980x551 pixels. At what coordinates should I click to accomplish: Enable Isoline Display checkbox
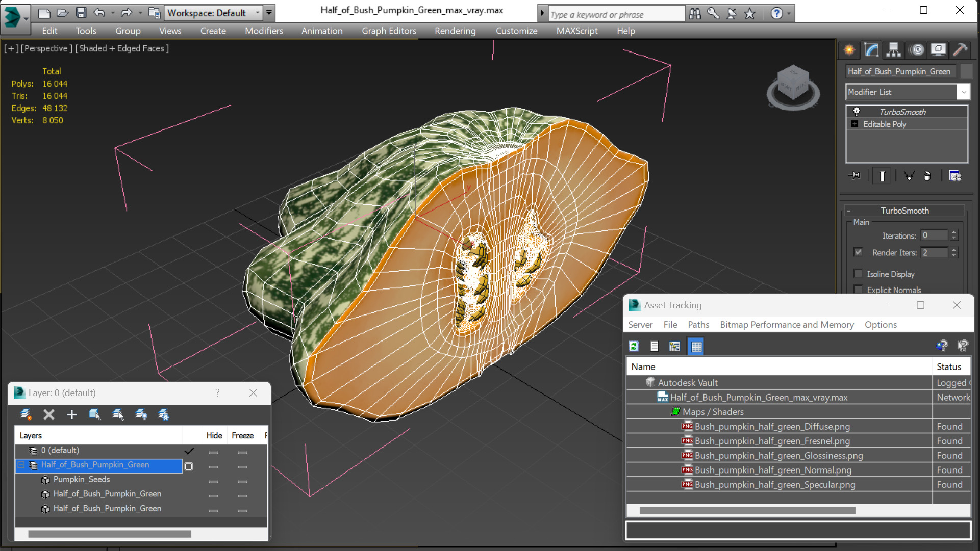pyautogui.click(x=859, y=274)
